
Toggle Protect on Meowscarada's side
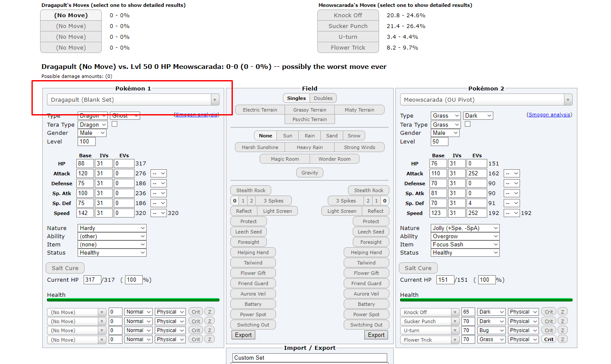tap(371, 221)
